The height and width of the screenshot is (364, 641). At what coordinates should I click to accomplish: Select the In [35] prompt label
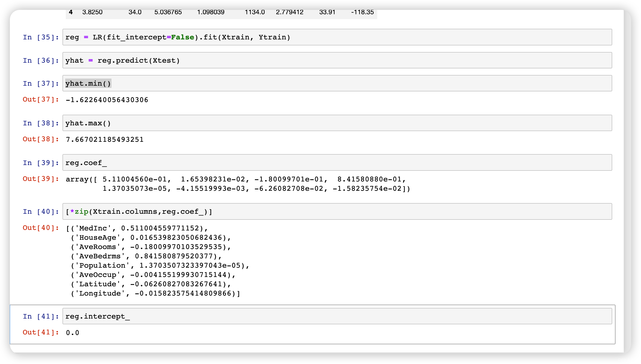pyautogui.click(x=41, y=37)
